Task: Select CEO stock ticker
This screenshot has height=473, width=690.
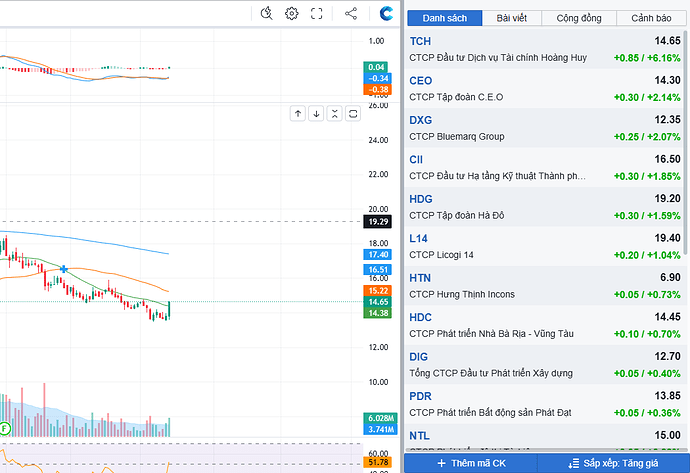Action: 421,81
